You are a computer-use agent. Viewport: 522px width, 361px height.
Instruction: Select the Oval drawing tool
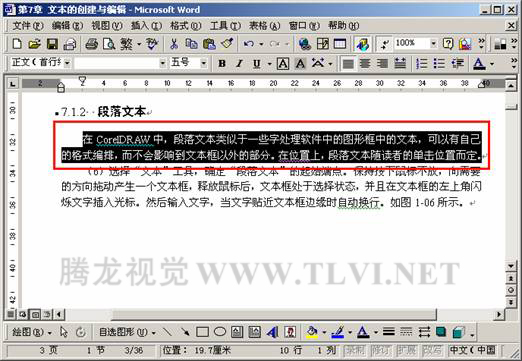click(220, 332)
